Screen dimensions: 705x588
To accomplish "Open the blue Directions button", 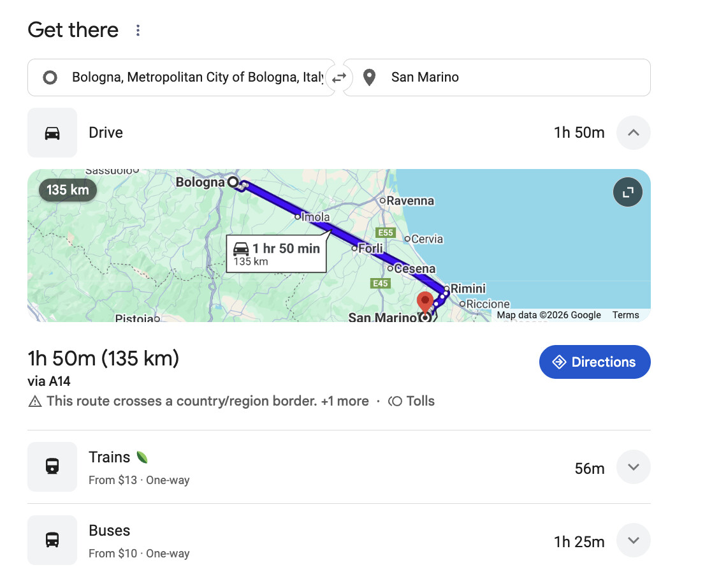I will (594, 362).
